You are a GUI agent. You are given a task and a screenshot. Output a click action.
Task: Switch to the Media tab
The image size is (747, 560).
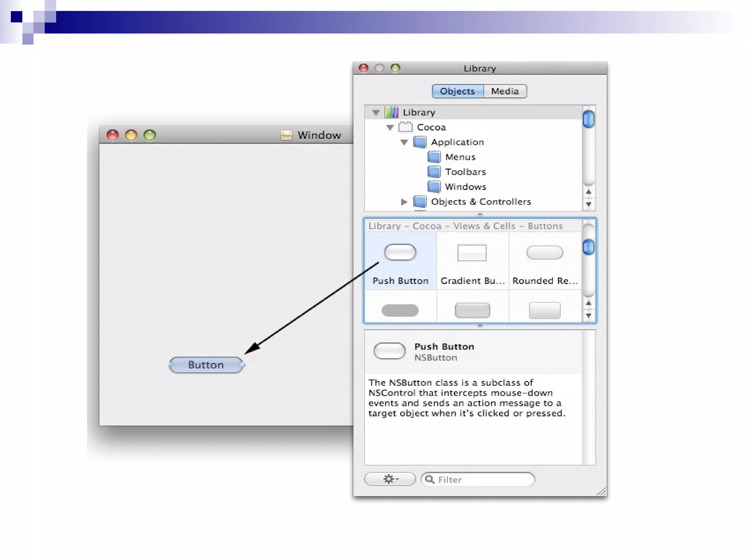point(505,91)
